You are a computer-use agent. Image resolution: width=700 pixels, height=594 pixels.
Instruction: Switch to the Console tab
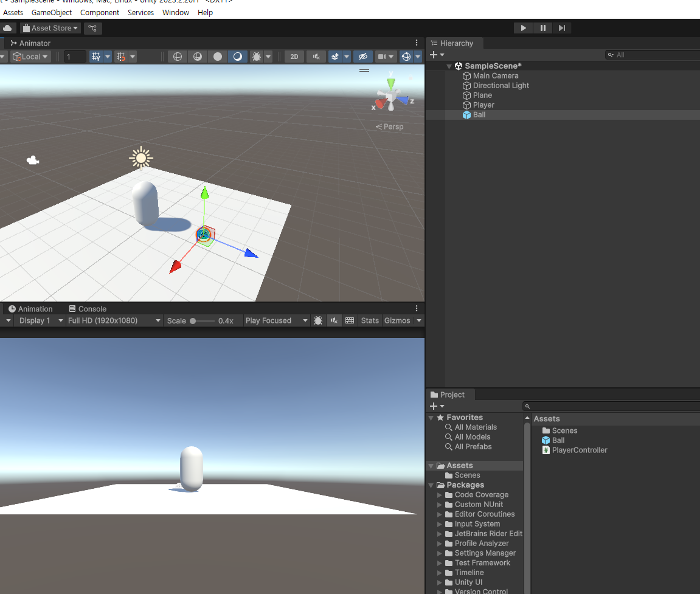point(88,309)
